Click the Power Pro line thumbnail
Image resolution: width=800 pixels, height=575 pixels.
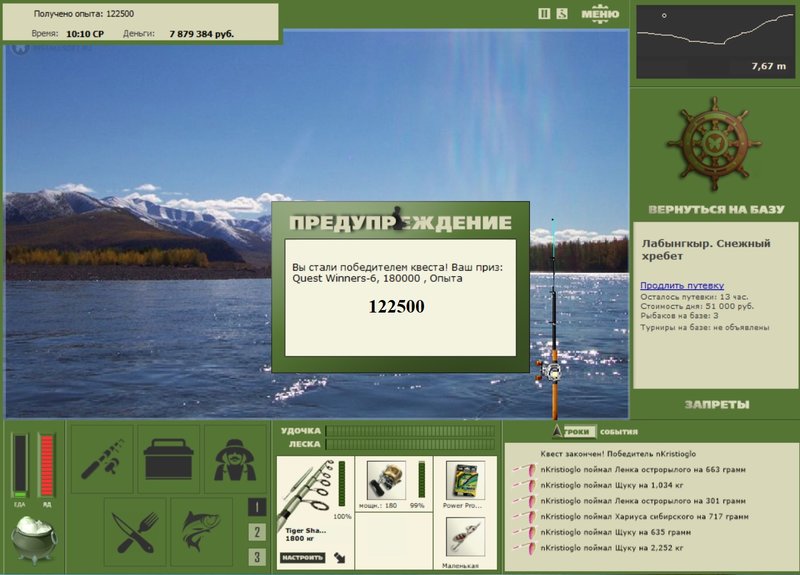pos(465,481)
